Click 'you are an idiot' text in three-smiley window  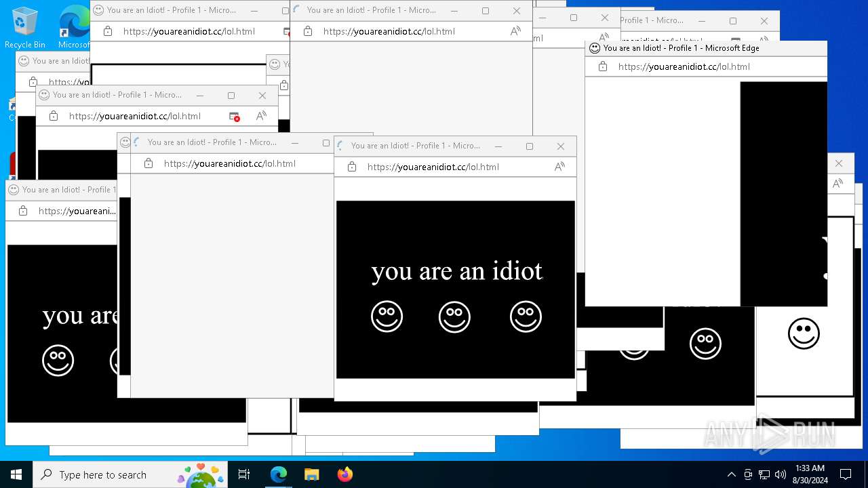point(456,271)
